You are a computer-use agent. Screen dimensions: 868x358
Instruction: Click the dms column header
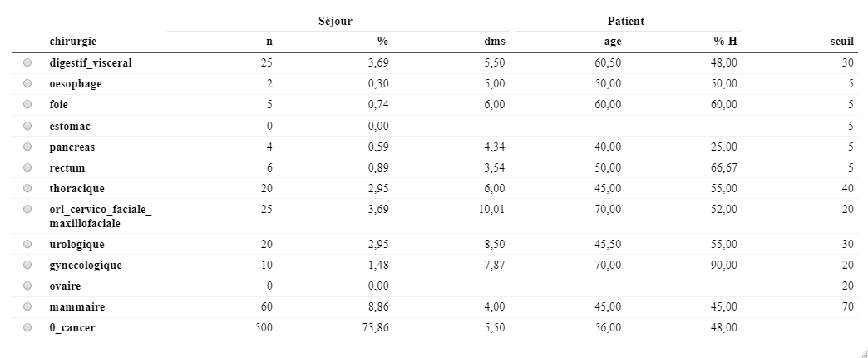[x=495, y=41]
